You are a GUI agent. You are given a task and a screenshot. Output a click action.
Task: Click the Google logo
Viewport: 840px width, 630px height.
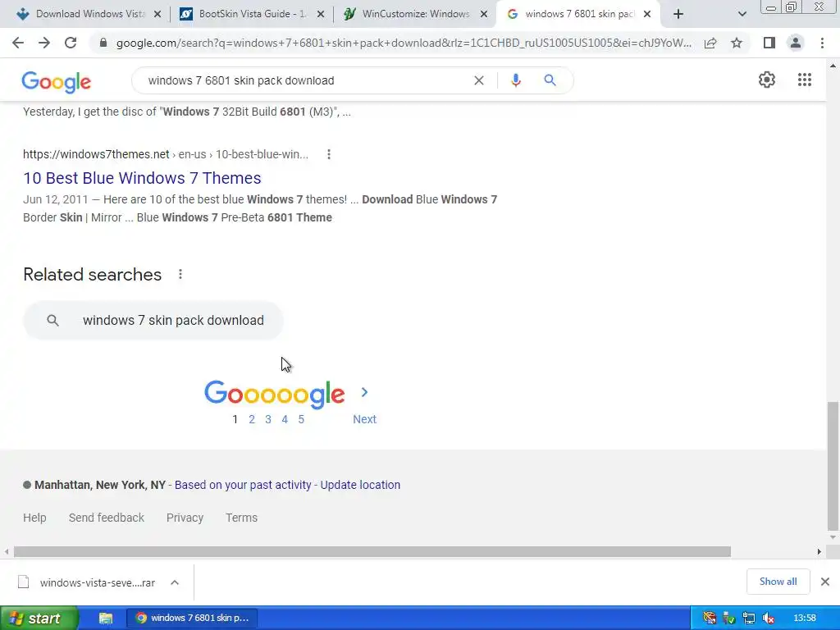57,82
